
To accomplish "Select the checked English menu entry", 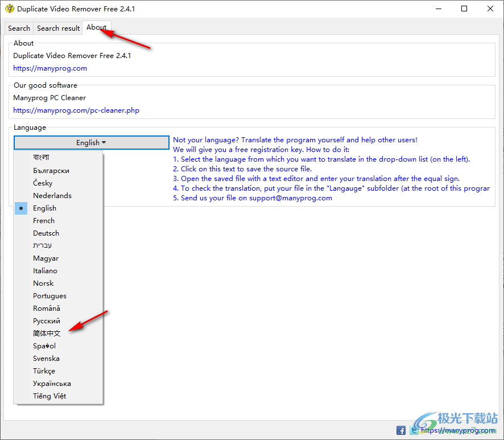I will (x=59, y=208).
